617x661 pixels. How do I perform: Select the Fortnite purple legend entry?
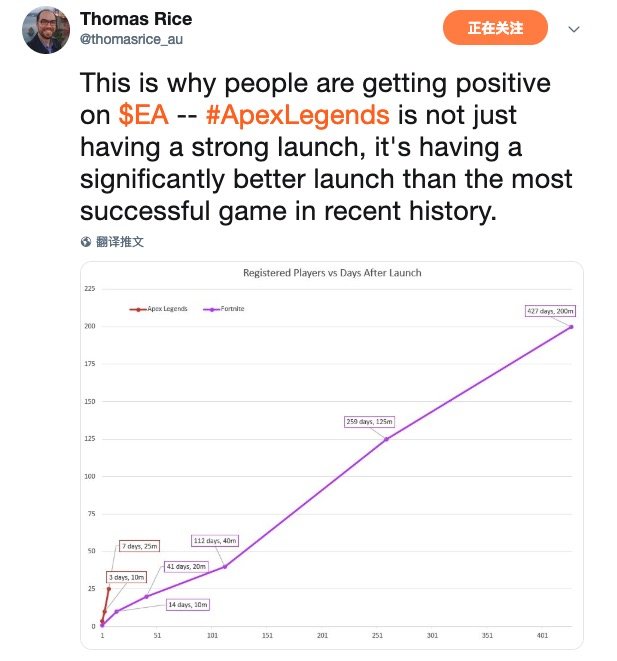224,309
